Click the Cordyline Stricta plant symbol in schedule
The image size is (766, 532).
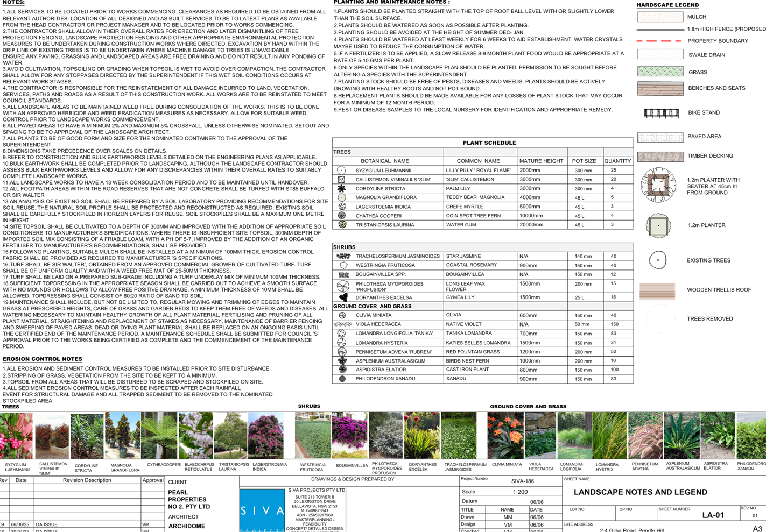[341, 189]
